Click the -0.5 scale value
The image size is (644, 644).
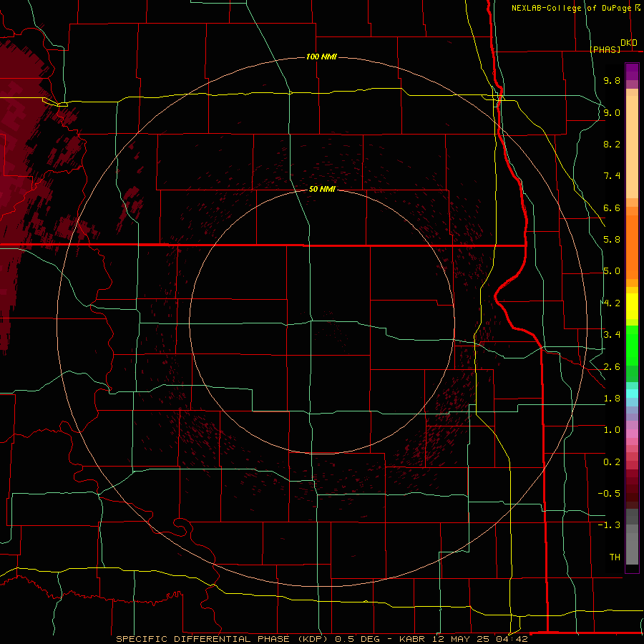coord(609,494)
